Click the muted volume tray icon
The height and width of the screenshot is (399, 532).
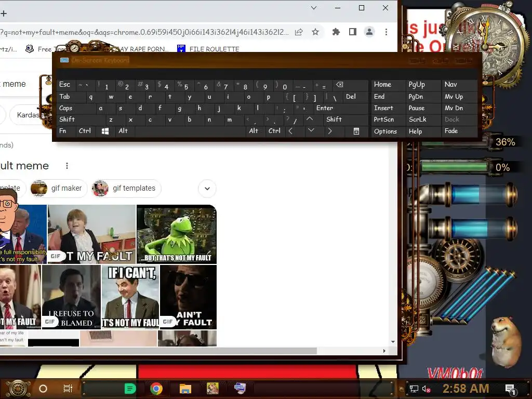click(427, 389)
